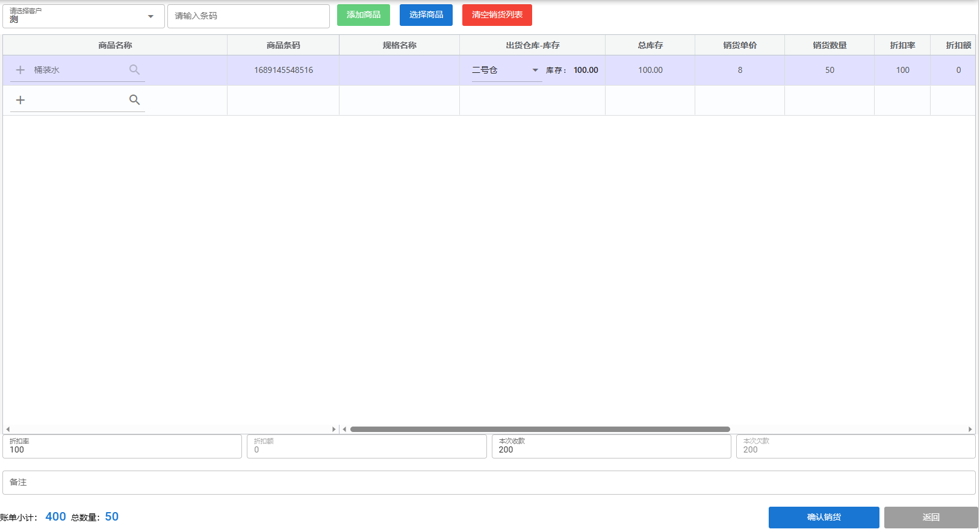Click the plus icon in the empty row

coord(20,100)
